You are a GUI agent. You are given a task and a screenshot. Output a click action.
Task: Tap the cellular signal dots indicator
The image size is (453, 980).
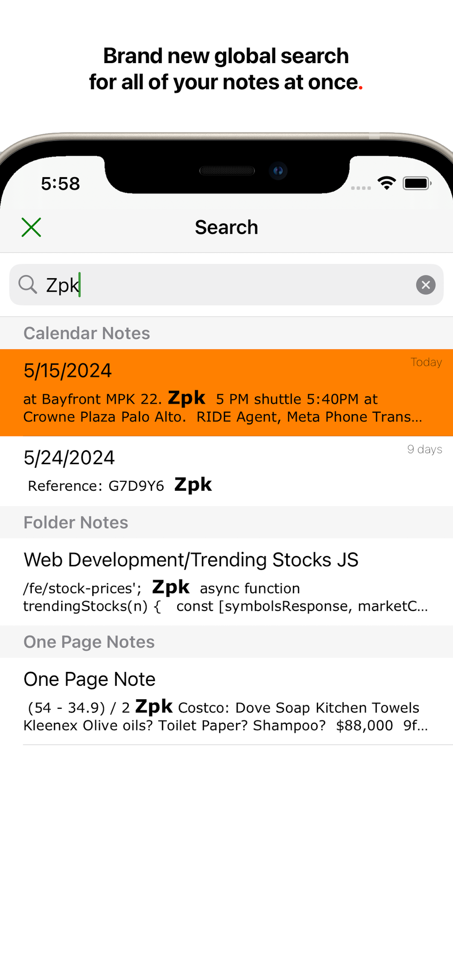[x=361, y=188]
